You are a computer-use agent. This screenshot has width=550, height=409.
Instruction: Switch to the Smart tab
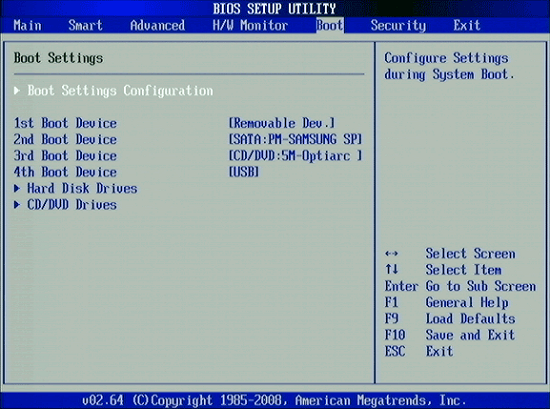pos(85,26)
